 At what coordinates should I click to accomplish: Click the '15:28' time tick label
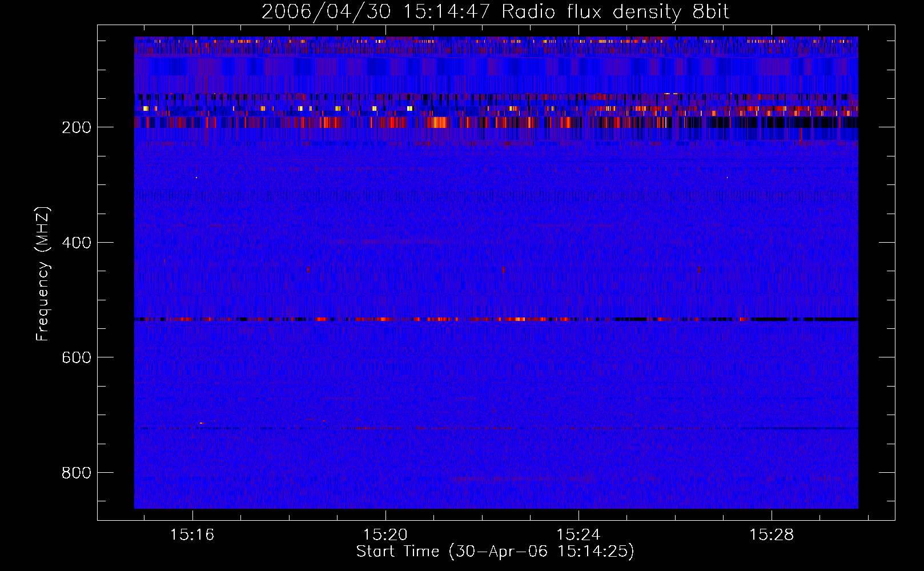pyautogui.click(x=772, y=534)
